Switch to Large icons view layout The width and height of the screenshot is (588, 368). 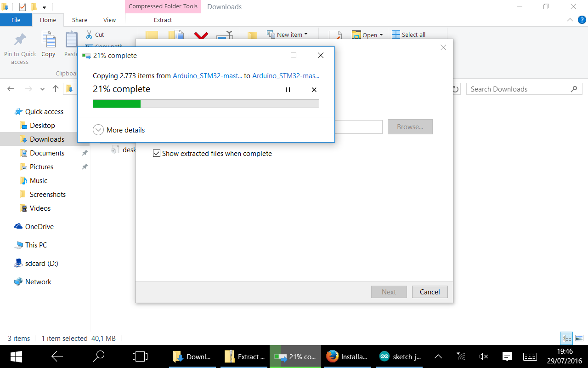pyautogui.click(x=579, y=339)
